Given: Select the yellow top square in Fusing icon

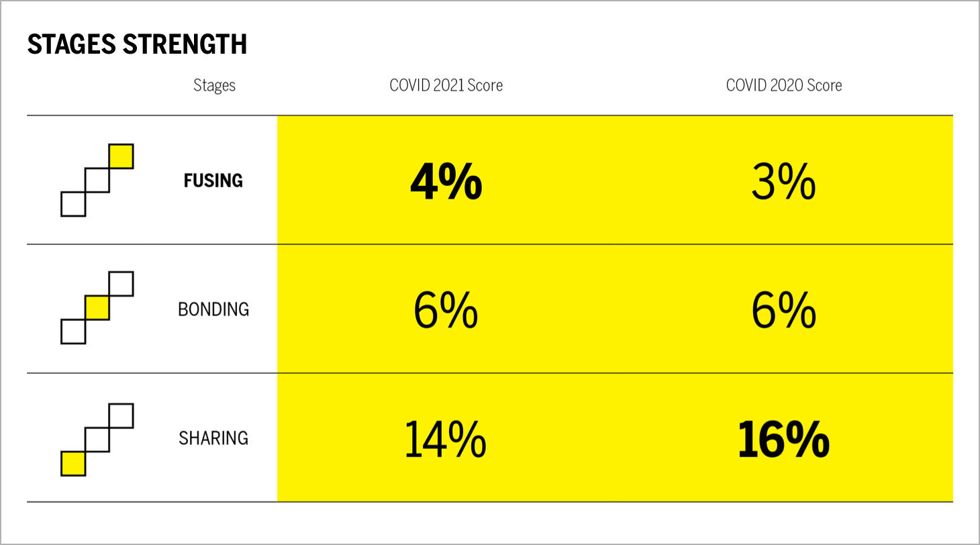Looking at the screenshot, I should [121, 156].
